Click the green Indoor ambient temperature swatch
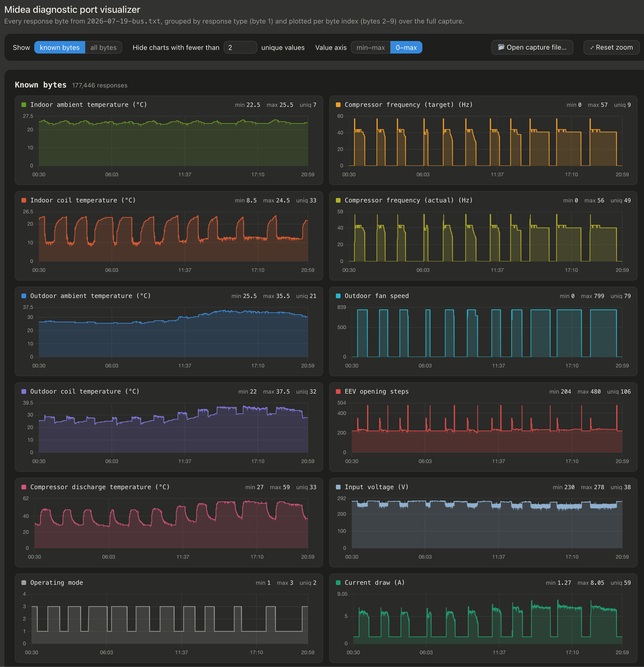The width and height of the screenshot is (644, 667). pyautogui.click(x=24, y=105)
